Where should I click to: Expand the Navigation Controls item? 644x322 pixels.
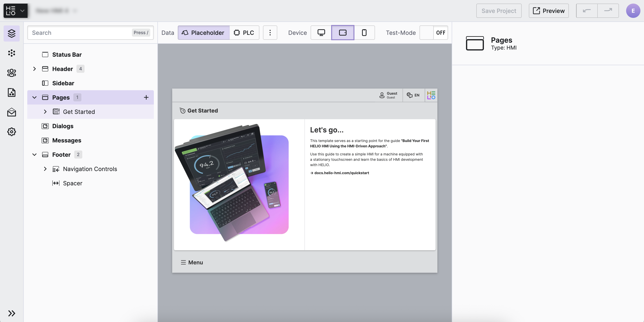(45, 169)
